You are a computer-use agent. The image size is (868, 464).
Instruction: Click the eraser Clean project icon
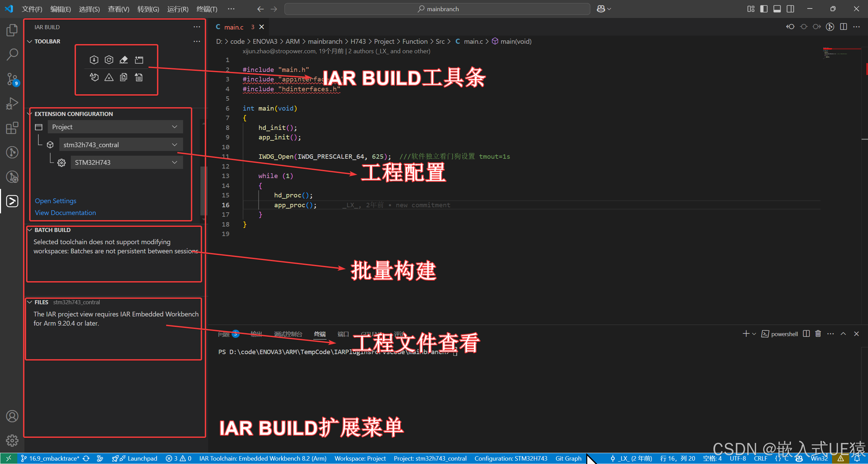click(x=124, y=60)
